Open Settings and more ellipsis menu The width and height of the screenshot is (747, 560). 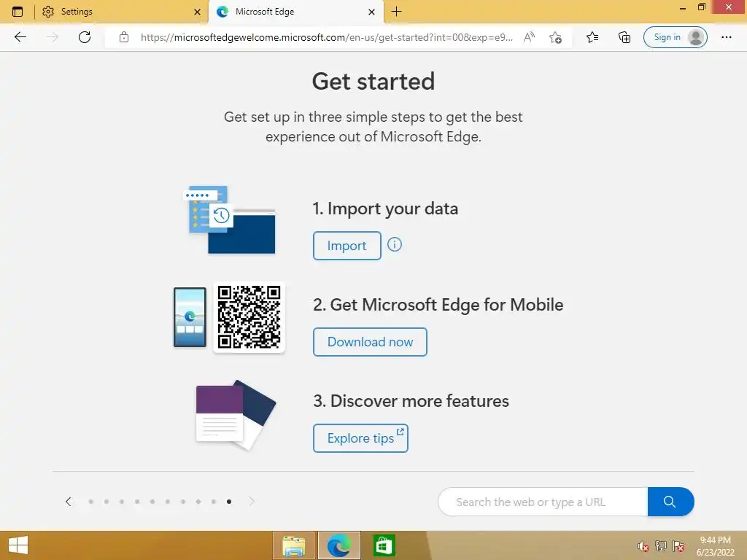click(x=726, y=37)
